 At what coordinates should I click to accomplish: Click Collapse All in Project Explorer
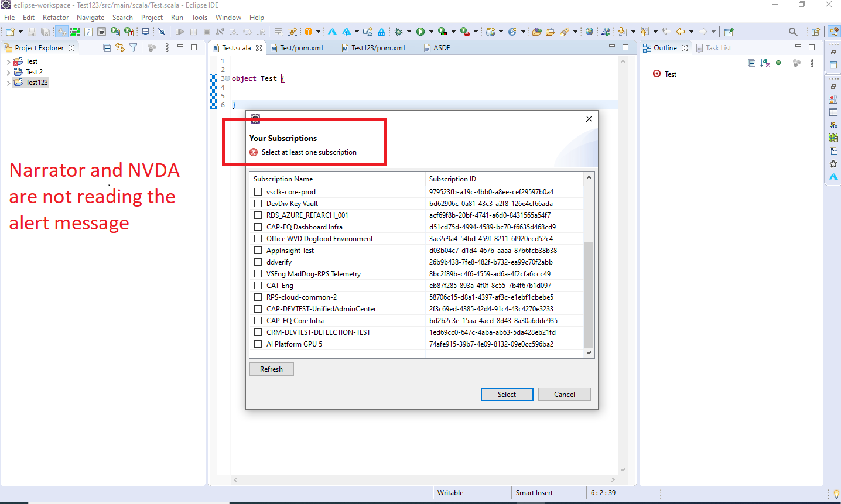[107, 47]
